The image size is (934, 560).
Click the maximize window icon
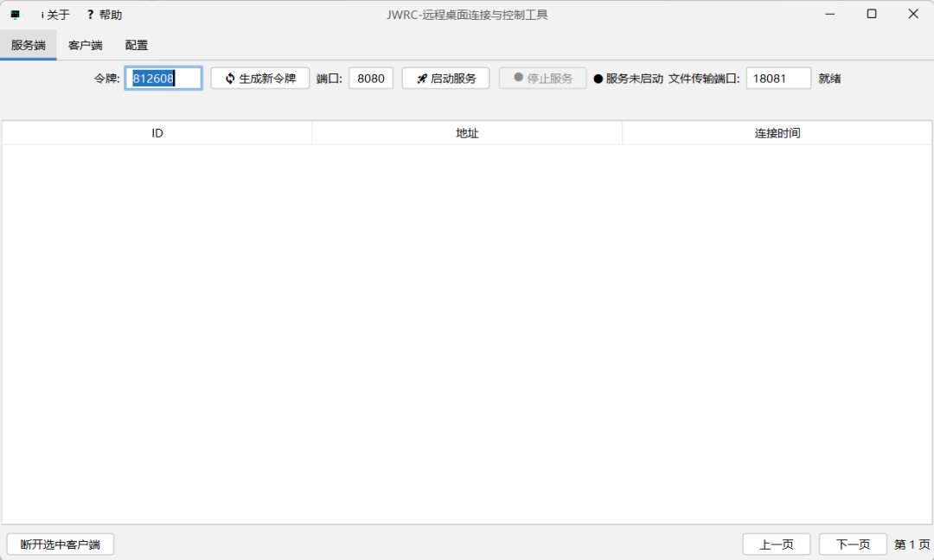pyautogui.click(x=872, y=14)
